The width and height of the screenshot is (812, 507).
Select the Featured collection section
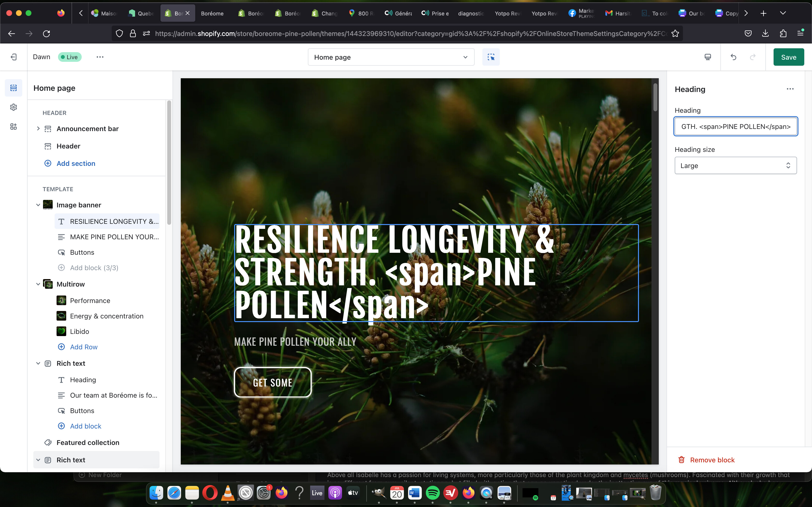coord(87,442)
